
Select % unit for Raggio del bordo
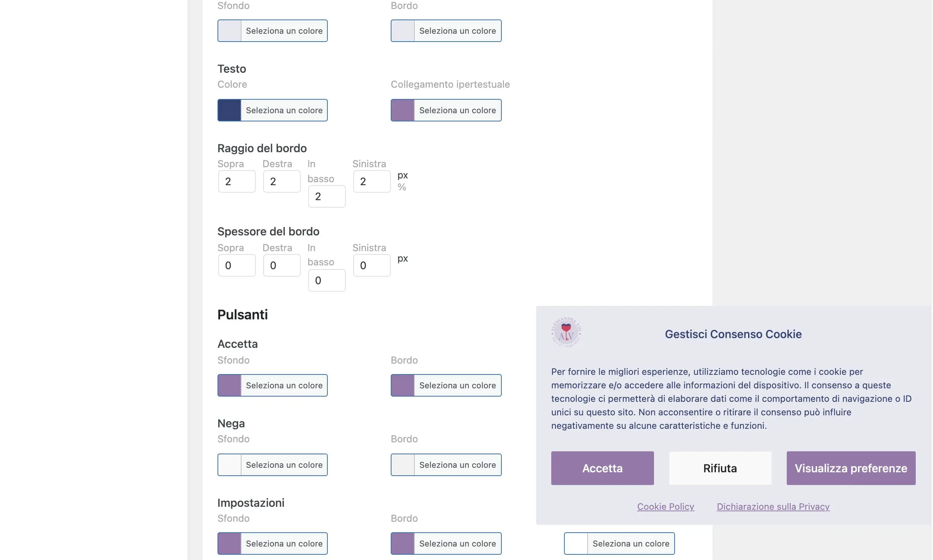coord(402,187)
